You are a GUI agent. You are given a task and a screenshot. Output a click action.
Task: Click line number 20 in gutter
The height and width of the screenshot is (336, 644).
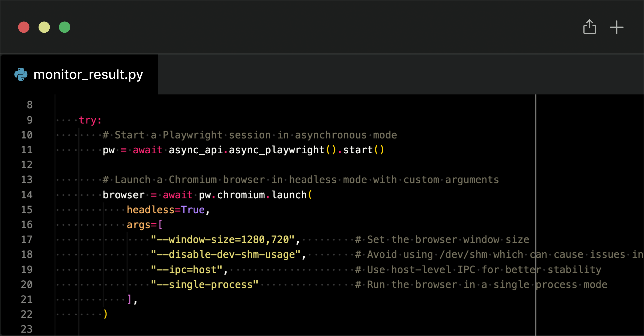[x=27, y=285]
